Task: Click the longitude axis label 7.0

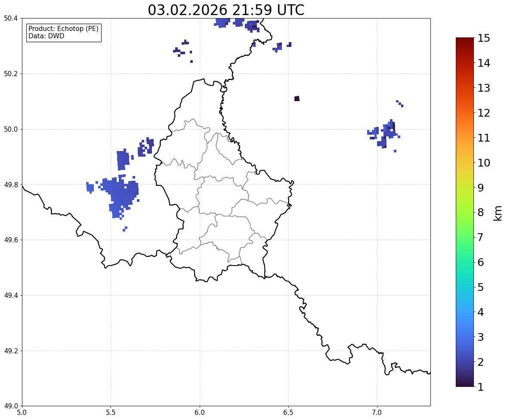Action: (377, 413)
